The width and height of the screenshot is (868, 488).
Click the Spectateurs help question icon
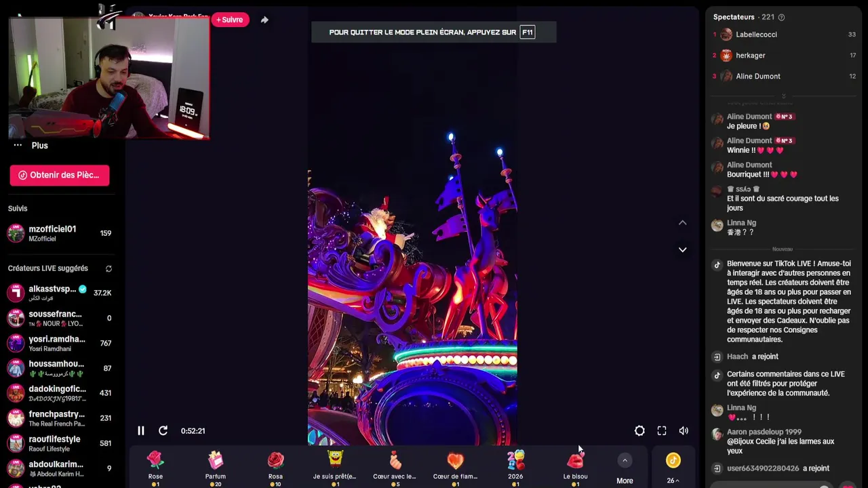tap(781, 17)
